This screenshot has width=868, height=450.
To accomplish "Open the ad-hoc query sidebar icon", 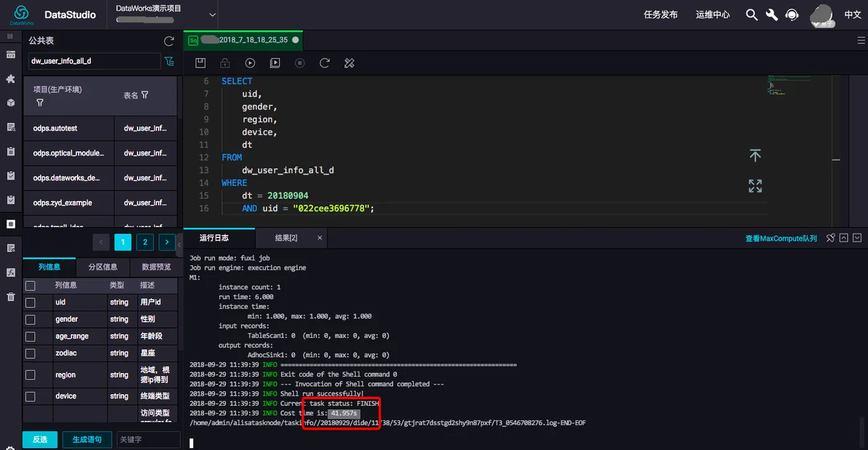I will (x=11, y=127).
